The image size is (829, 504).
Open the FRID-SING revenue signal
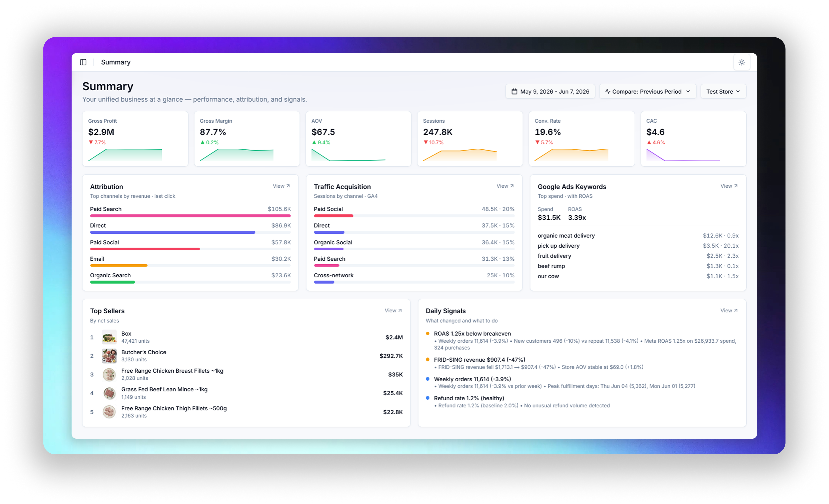[x=480, y=360]
